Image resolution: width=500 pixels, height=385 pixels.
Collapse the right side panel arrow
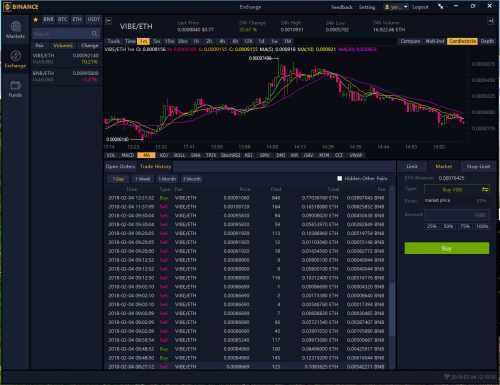[490, 21]
